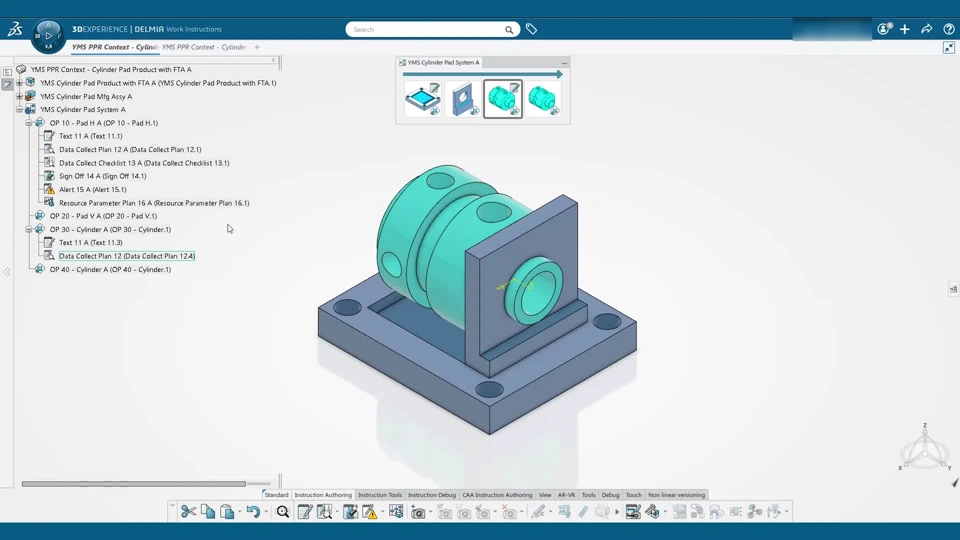Click the Resource Parameter Plan toolbar icon

396,511
